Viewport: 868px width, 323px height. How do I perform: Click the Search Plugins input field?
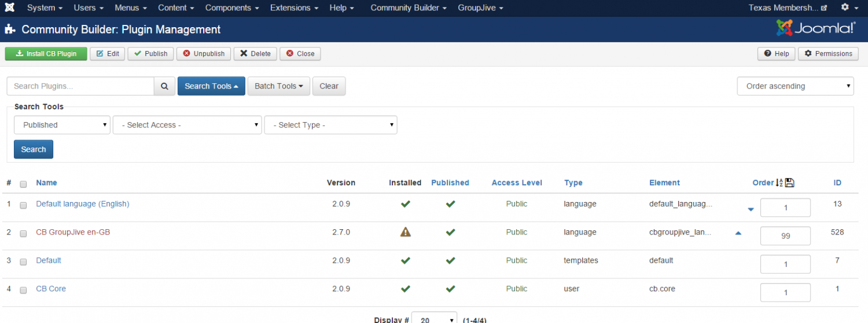click(80, 86)
